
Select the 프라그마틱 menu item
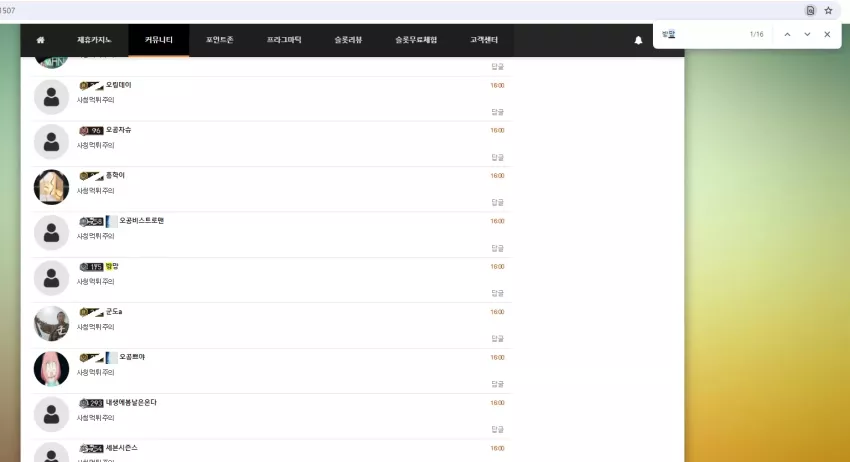[284, 40]
